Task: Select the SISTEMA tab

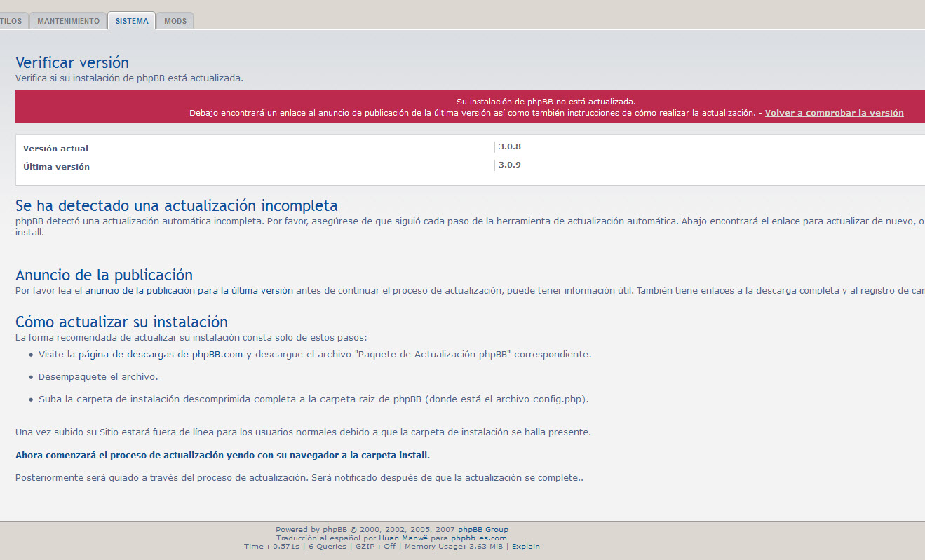Action: pos(132,21)
